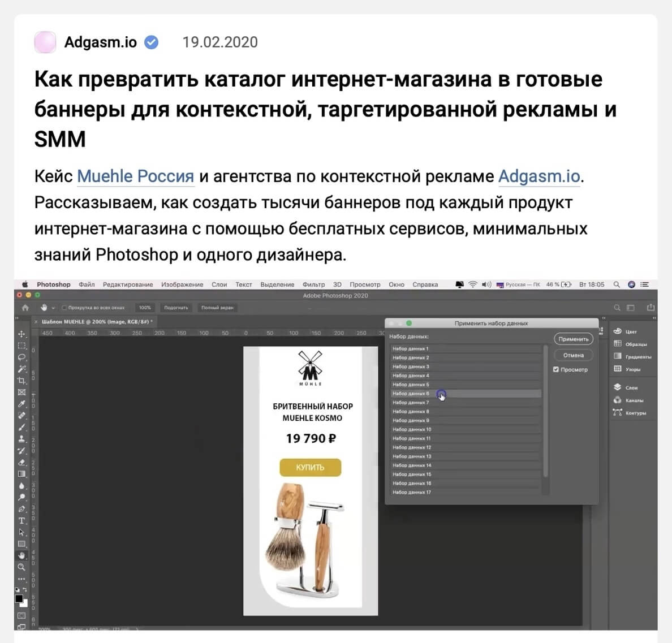Click the Wi-Fi icon in menu bar
Screen dimensions: 672x643
[x=473, y=284]
